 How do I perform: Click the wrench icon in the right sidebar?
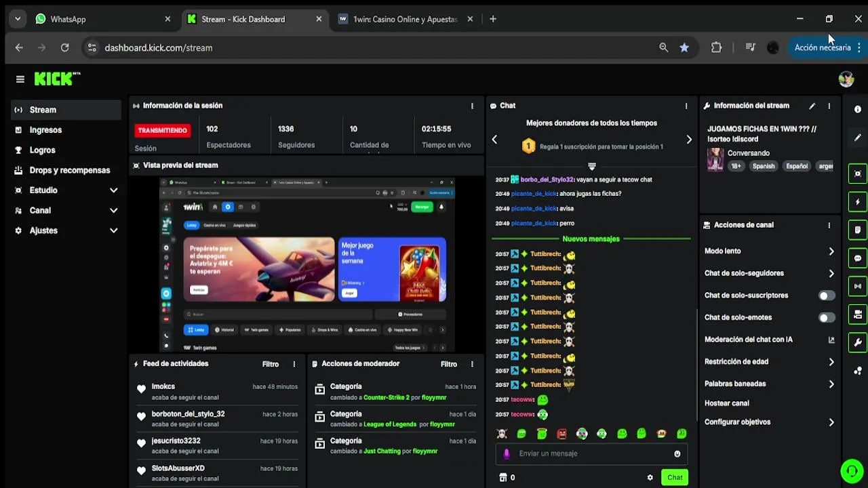pyautogui.click(x=858, y=342)
